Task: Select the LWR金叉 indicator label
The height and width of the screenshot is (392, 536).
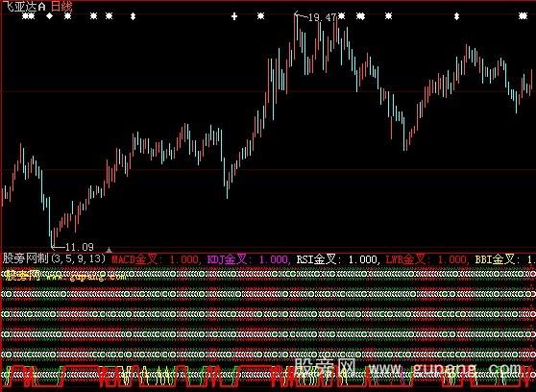Action: point(405,259)
